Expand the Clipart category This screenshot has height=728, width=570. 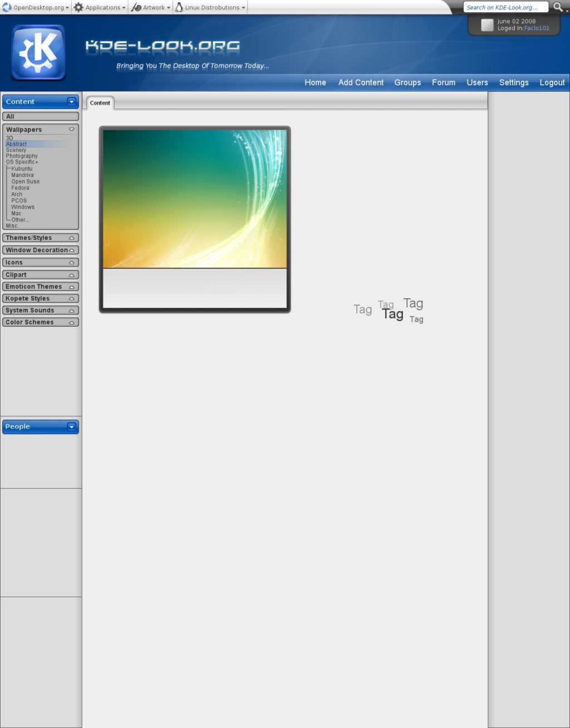(41, 274)
